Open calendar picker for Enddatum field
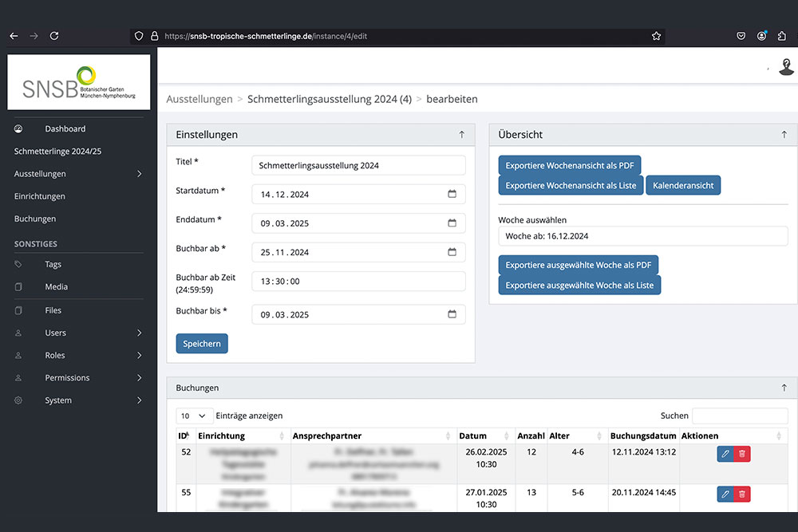The height and width of the screenshot is (532, 798). (x=452, y=223)
